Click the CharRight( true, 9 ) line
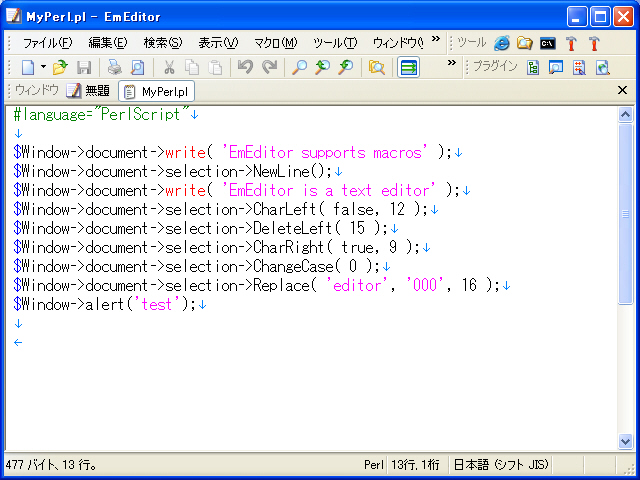640x480 pixels. tap(216, 247)
